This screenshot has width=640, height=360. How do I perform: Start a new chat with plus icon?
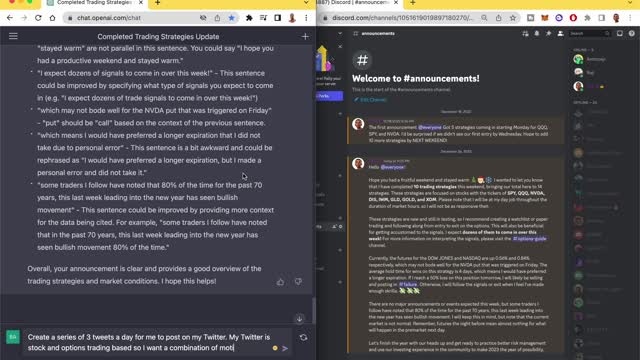point(305,36)
